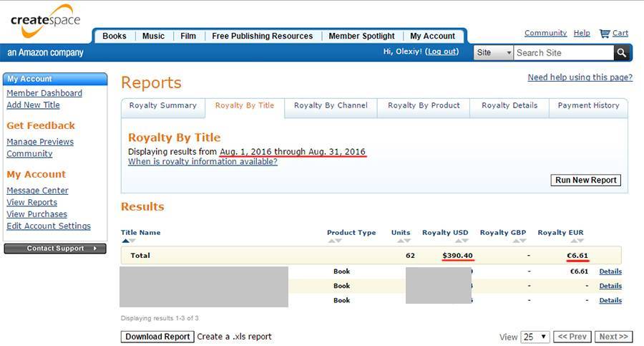Click the search magnifier icon
The width and height of the screenshot is (644, 346).
coord(622,52)
